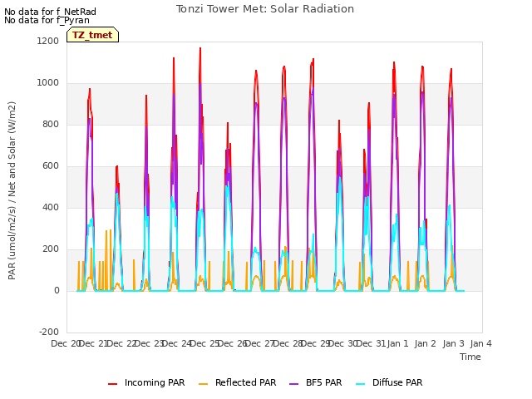The width and height of the screenshot is (532, 399).
Task: Click the purple BF5 PAR legend swatch
Action: pyautogui.click(x=293, y=384)
